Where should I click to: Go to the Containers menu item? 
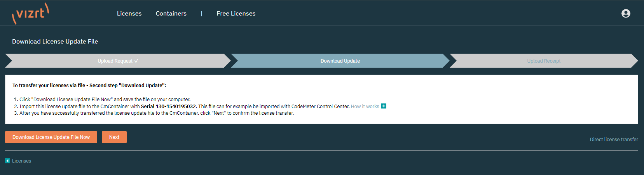click(x=171, y=14)
